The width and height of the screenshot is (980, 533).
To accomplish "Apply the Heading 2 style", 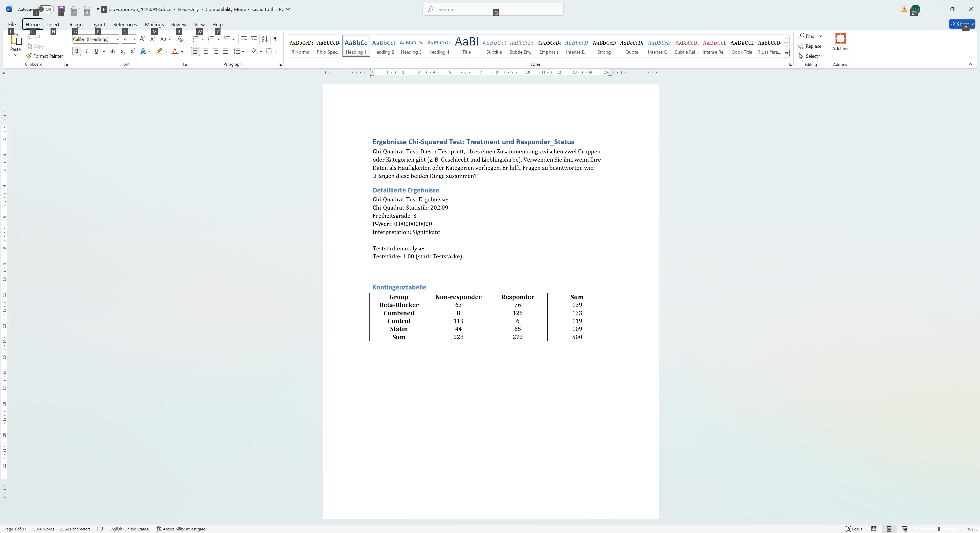I will [x=384, y=46].
